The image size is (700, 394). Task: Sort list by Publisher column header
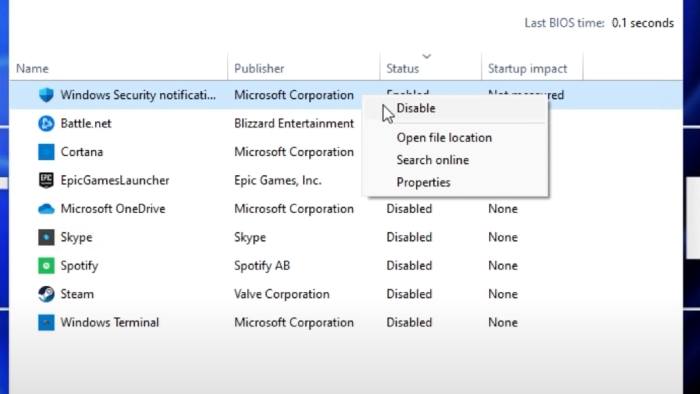pos(259,69)
